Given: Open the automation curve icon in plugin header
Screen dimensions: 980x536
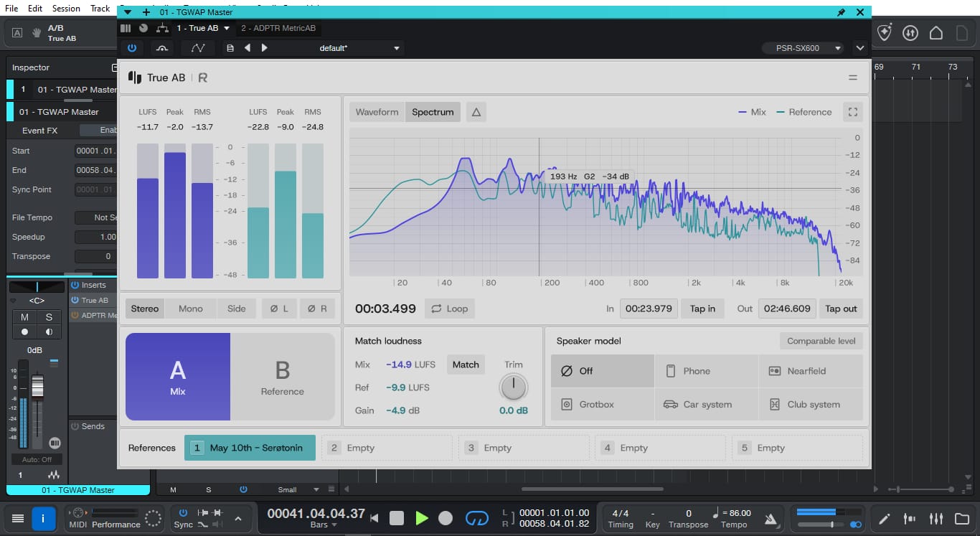Looking at the screenshot, I should click(198, 48).
